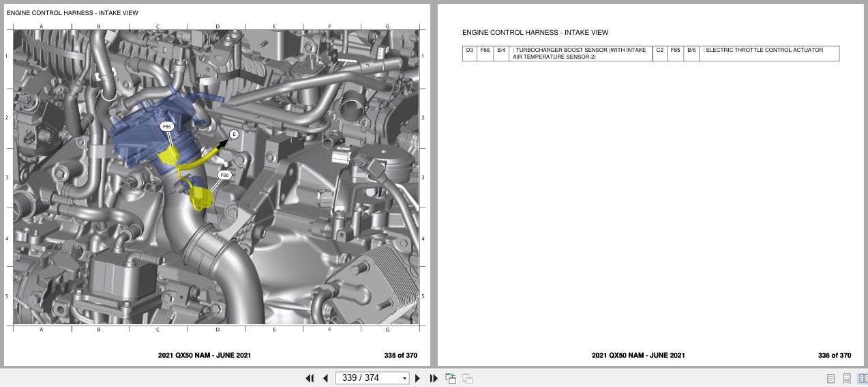The height and width of the screenshot is (387, 868).
Task: Click the previous view navigation icon
Action: pyautogui.click(x=451, y=378)
